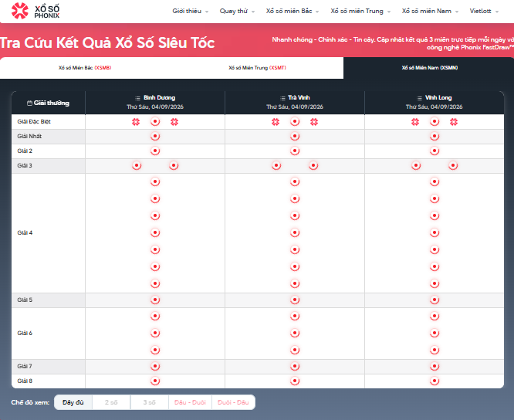Click Vĩnh Long Giải 7 spinner icon
The height and width of the screenshot is (420, 514).
click(435, 366)
